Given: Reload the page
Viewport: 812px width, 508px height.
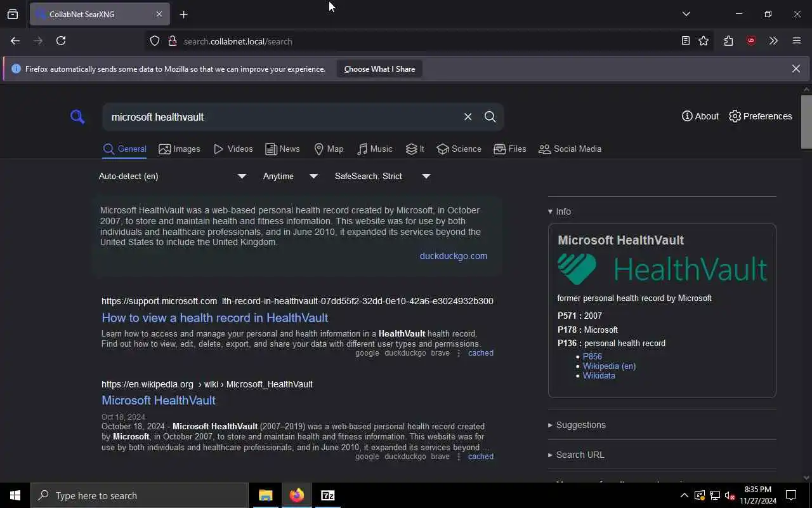Looking at the screenshot, I should coord(61,41).
